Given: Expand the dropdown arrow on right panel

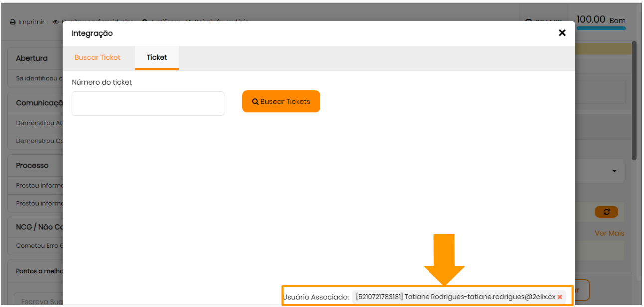Looking at the screenshot, I should tap(614, 171).
